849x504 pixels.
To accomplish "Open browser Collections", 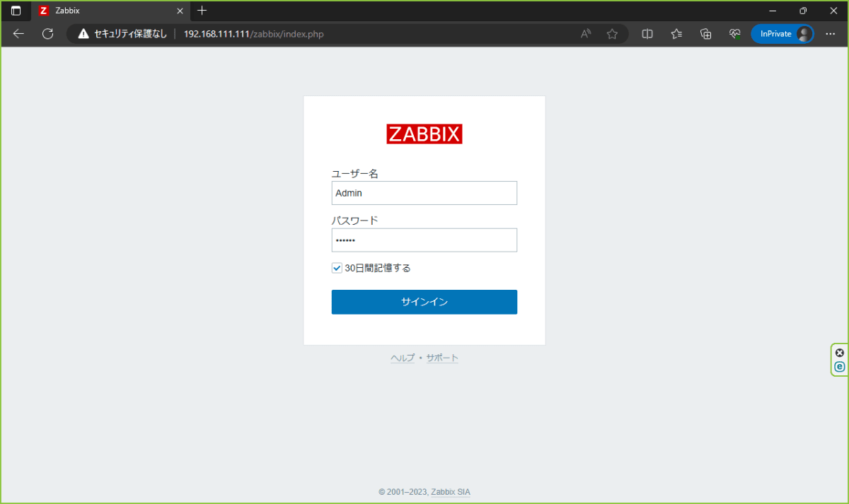I will (705, 33).
